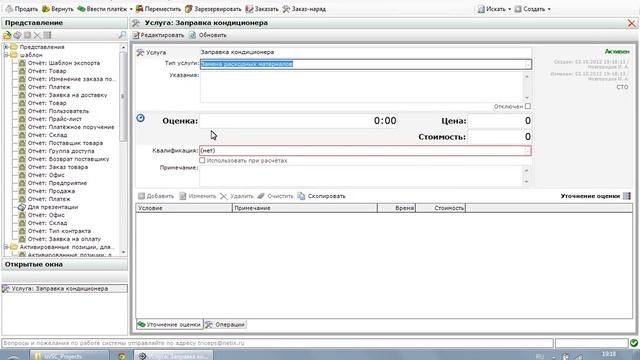Open the Квалификация dropdown
This screenshot has height=360, width=640.
tap(527, 151)
